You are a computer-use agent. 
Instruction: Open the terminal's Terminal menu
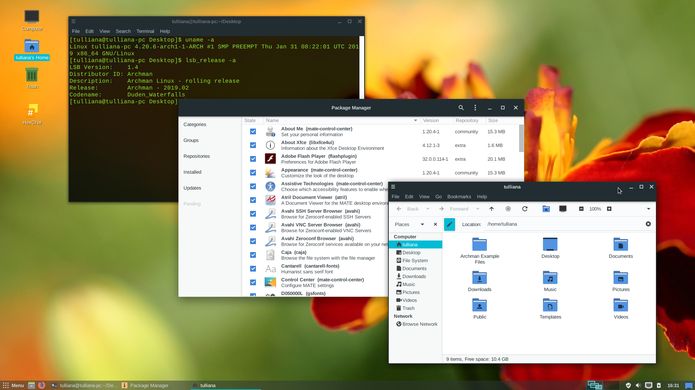[145, 31]
